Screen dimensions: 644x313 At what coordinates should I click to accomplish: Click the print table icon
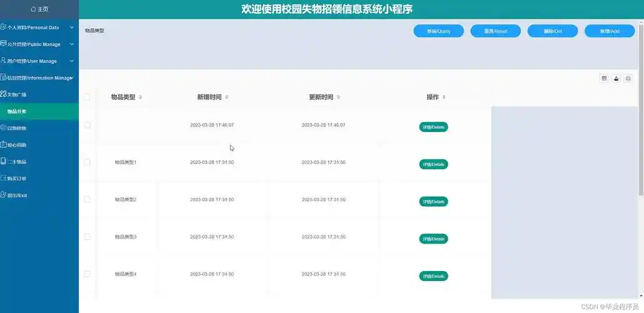point(628,78)
